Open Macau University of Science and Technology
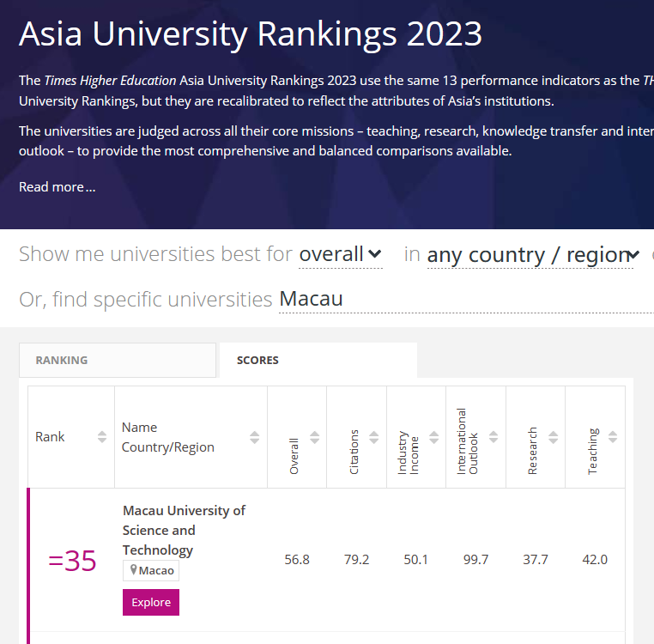This screenshot has width=654, height=644. coord(184,530)
